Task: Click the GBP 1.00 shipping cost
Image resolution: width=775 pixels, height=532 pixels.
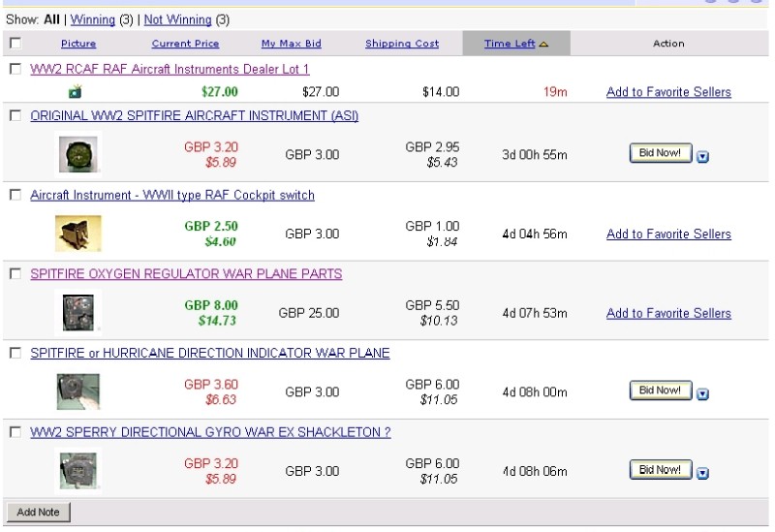Action: tap(432, 226)
